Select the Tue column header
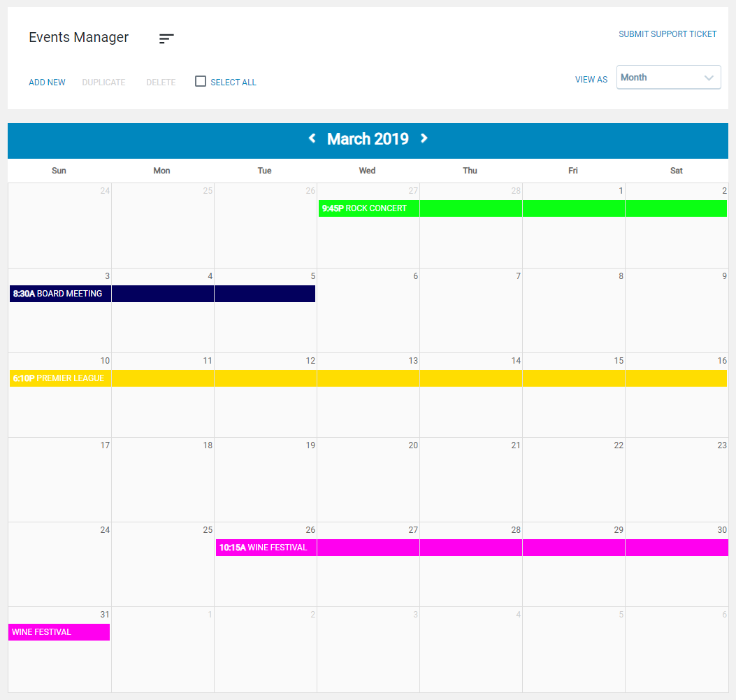This screenshot has height=700, width=736. (x=264, y=171)
